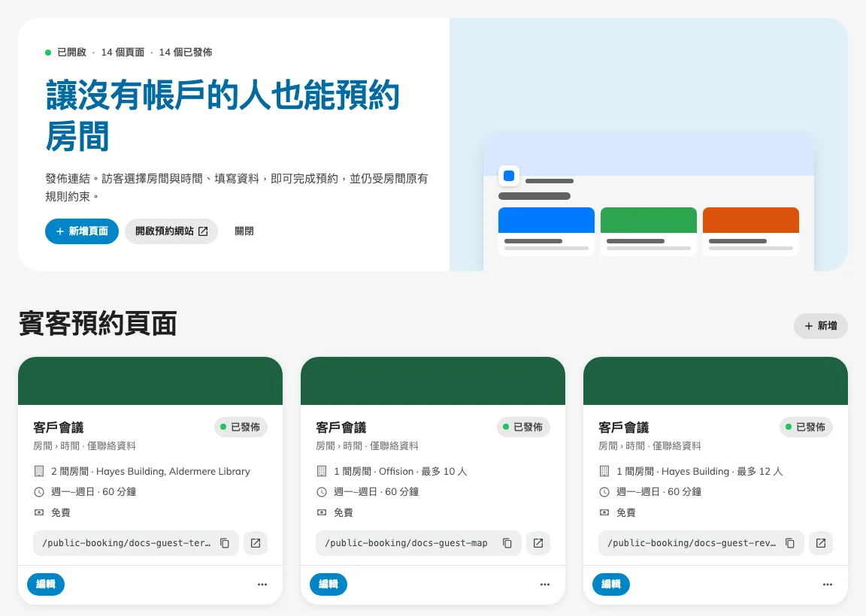The width and height of the screenshot is (866, 616).
Task: Click building icon on Aldermere Library card
Action: 39,471
